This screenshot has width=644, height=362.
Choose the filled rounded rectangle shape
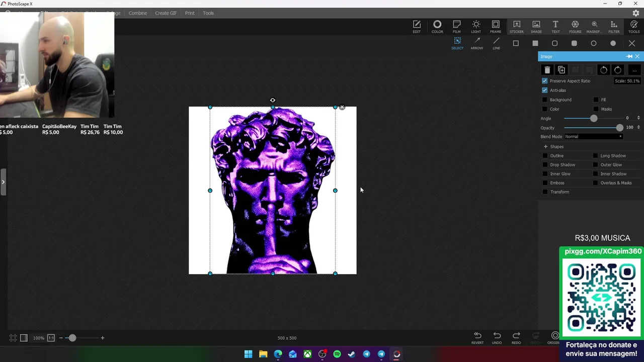[x=574, y=43]
